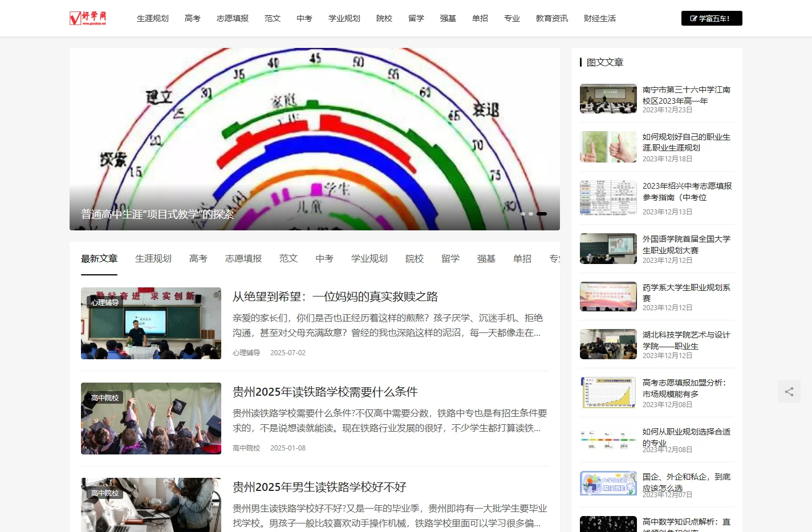Click thumbnail beside 国企、外企和私企
The height and width of the screenshot is (532, 812).
[608, 484]
